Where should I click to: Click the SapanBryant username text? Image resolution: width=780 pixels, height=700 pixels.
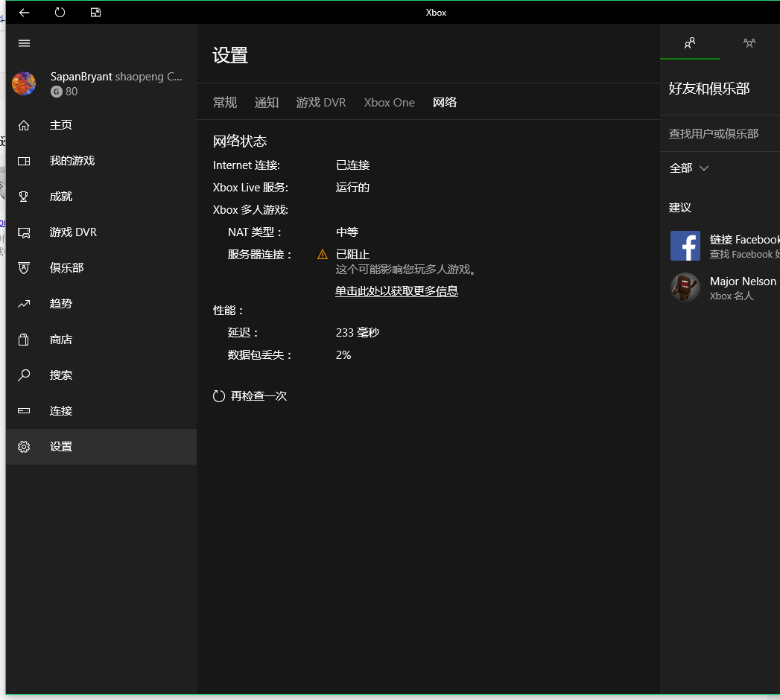click(81, 77)
